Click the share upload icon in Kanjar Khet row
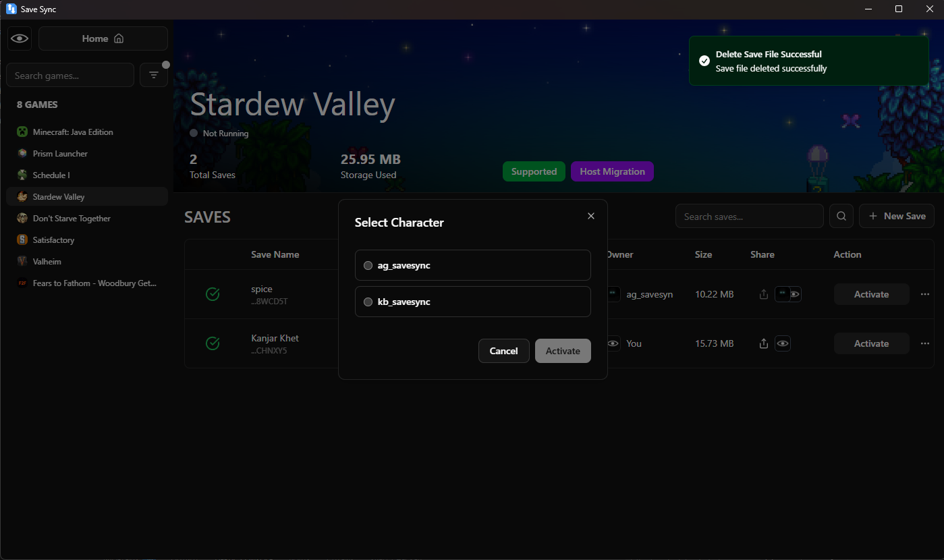Viewport: 944px width, 560px height. tap(764, 343)
